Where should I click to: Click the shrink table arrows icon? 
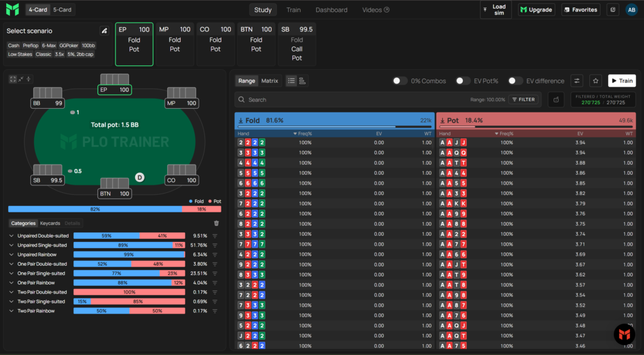[x=21, y=79]
